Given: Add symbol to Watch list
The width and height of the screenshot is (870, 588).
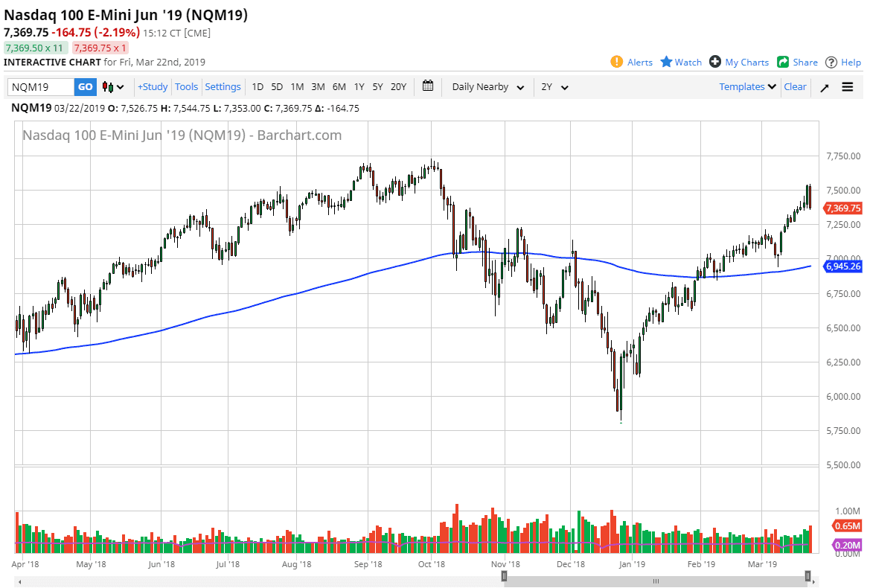Looking at the screenshot, I should click(x=680, y=62).
